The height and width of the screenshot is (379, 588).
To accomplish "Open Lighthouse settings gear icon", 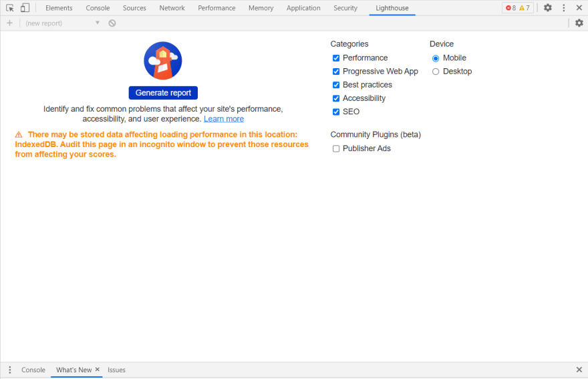I will 579,23.
